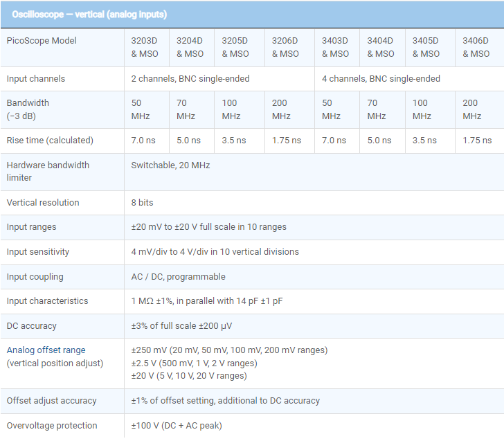Click 1.75 ns rise time under 3406D
Viewport: 504px width, 441px height.
(x=477, y=141)
